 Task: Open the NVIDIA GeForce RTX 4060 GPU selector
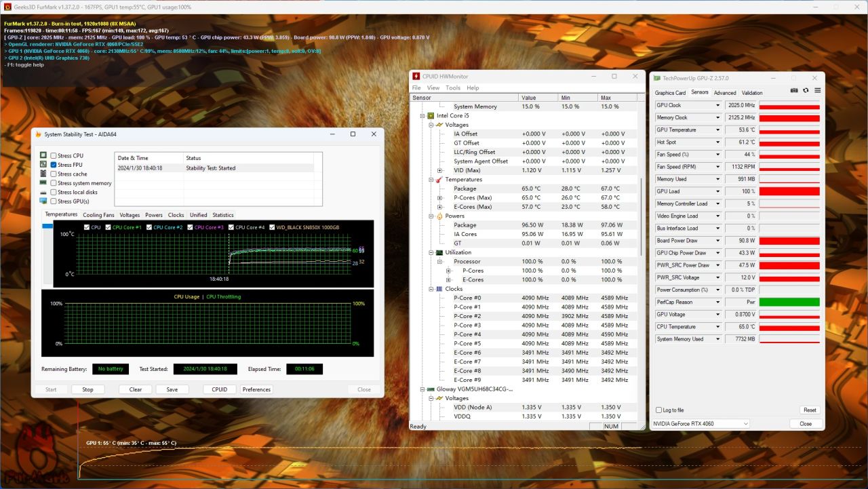(x=701, y=424)
